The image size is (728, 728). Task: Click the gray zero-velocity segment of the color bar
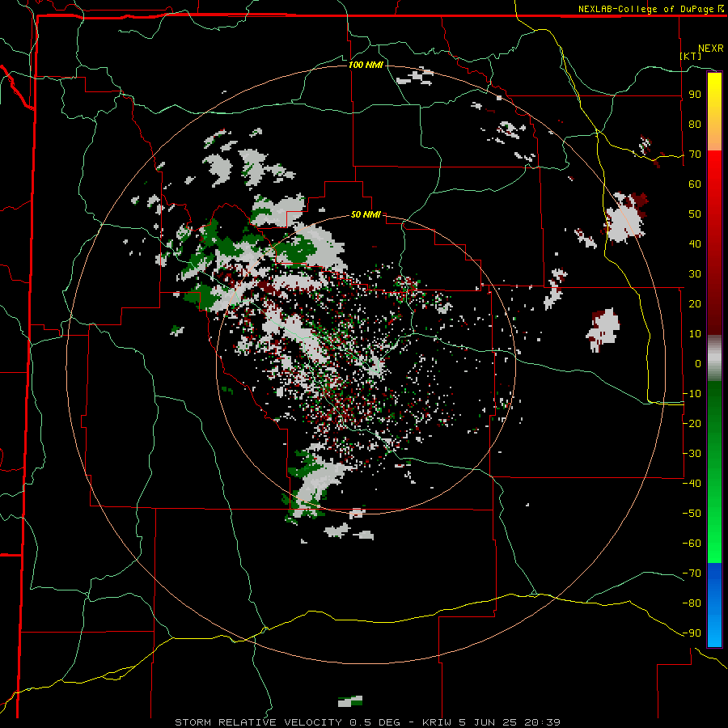[714, 358]
